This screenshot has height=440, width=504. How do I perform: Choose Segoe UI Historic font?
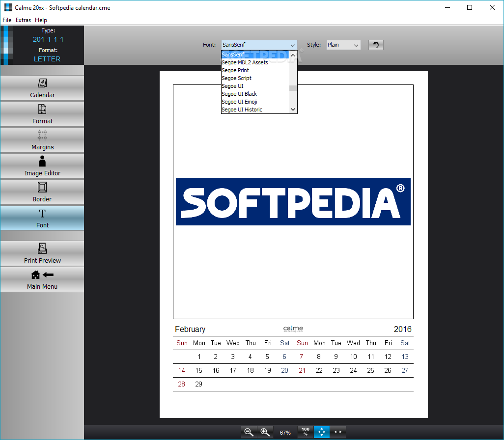[x=255, y=110]
